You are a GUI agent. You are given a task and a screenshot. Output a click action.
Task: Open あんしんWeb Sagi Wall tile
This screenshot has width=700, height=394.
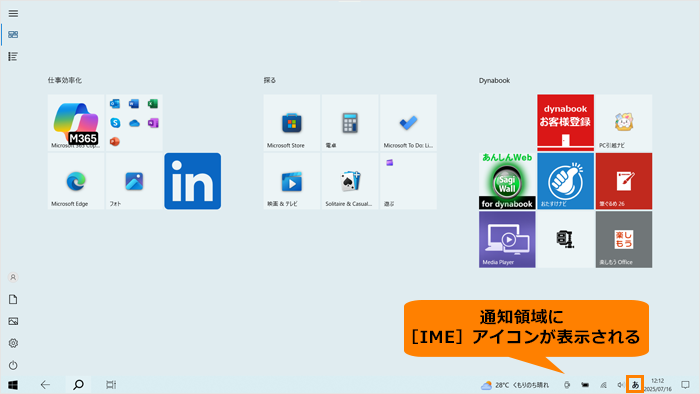[x=507, y=181]
